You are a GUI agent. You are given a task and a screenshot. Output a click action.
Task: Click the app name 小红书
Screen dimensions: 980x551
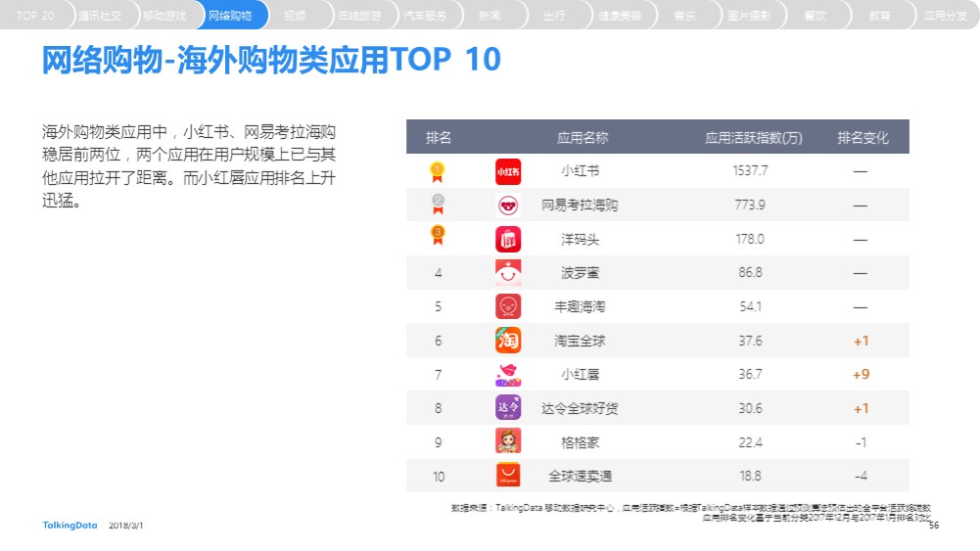pyautogui.click(x=580, y=171)
